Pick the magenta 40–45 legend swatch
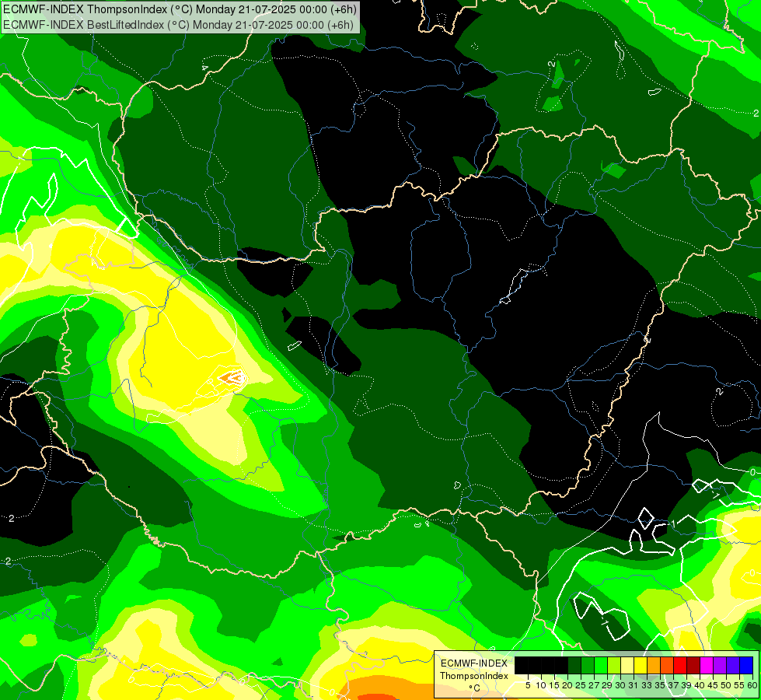Screen dimensions: 761x700 coord(707,665)
